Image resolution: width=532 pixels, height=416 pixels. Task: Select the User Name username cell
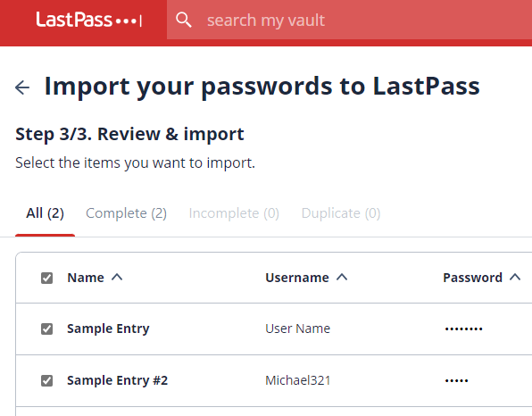tap(298, 329)
